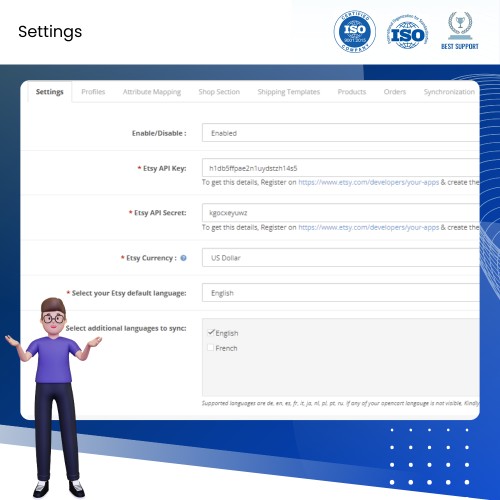Viewport: 500px width, 500px height.
Task: Go to the Shop Section tab
Action: click(219, 92)
